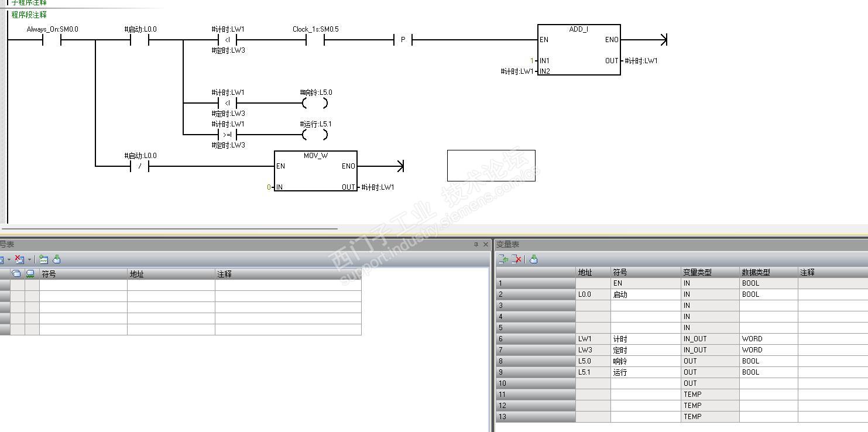Screen dimensions: 868x432
Task: Click the insert row icon in variable table
Action: (503, 259)
